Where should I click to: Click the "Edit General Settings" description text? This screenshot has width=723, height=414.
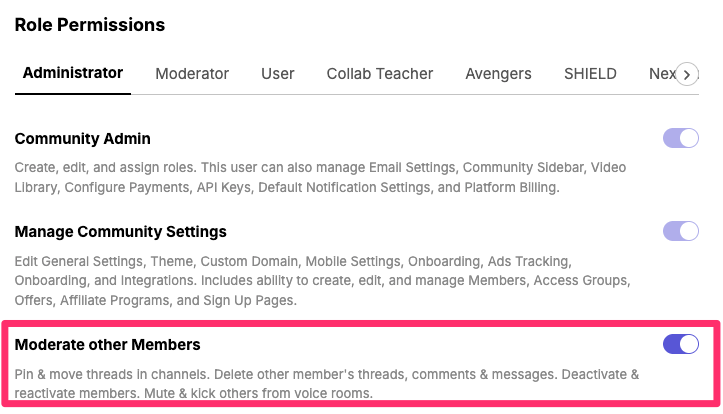80,261
